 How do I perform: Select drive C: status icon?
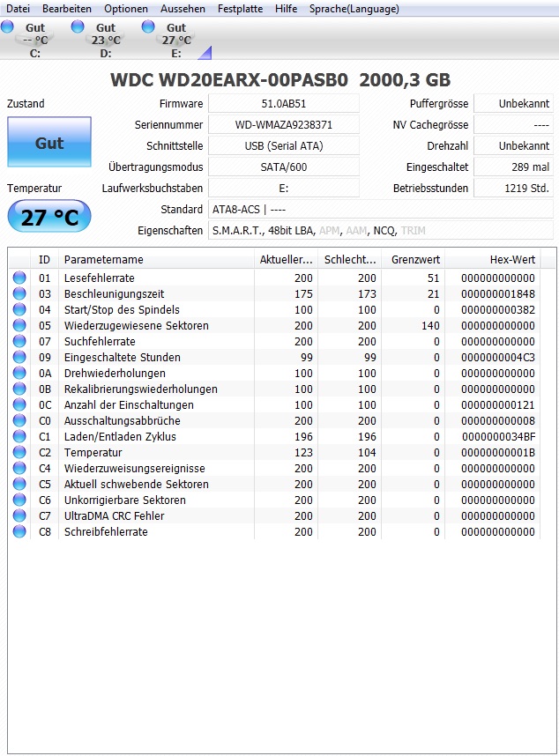coord(7,26)
